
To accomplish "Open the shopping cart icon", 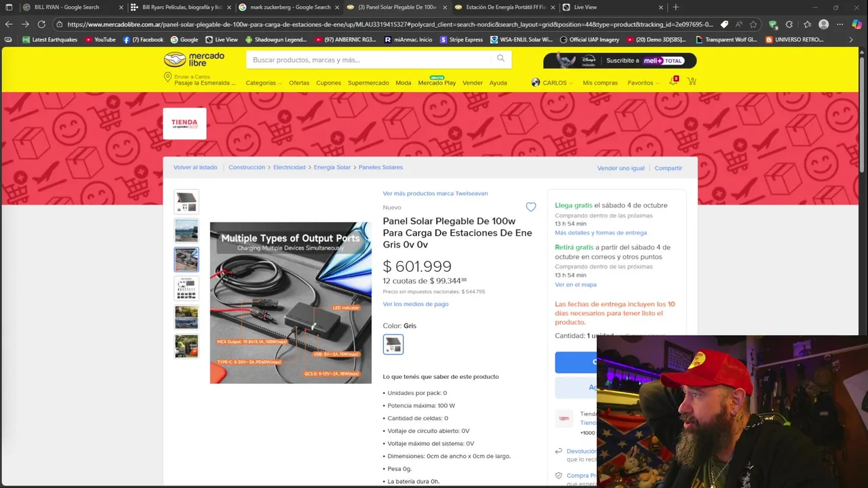I will pyautogui.click(x=692, y=82).
